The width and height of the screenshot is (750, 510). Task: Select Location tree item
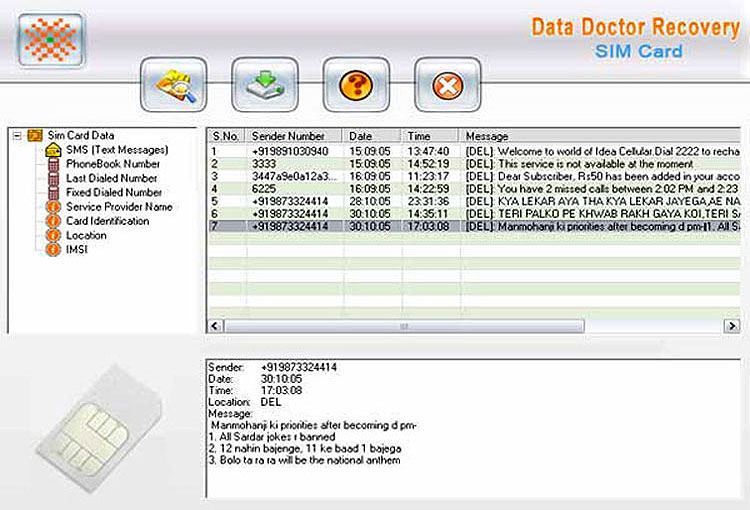(86, 235)
